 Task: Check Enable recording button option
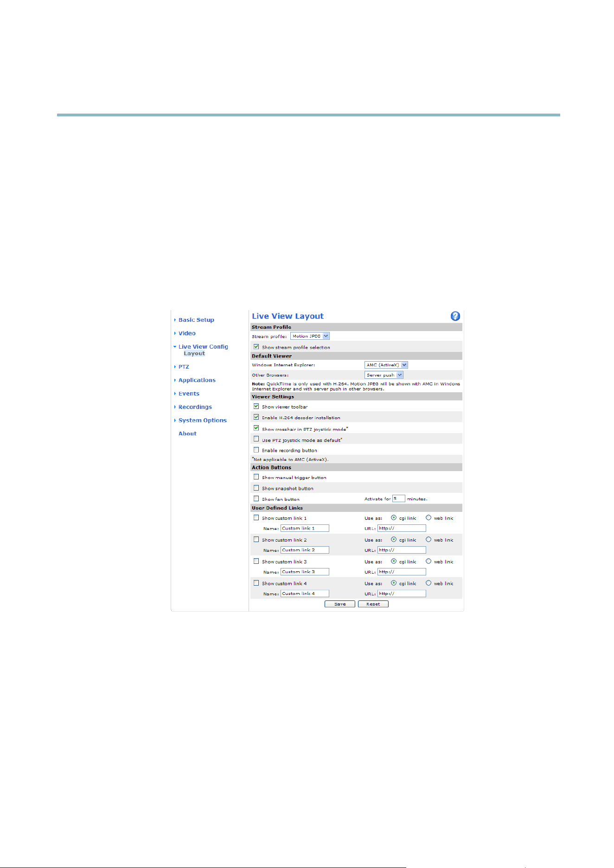pyautogui.click(x=256, y=450)
